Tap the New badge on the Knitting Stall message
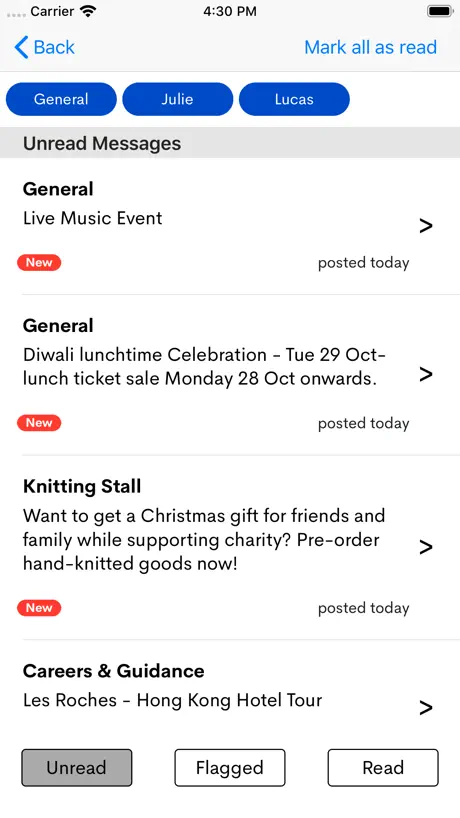This screenshot has height=818, width=460. 39,608
